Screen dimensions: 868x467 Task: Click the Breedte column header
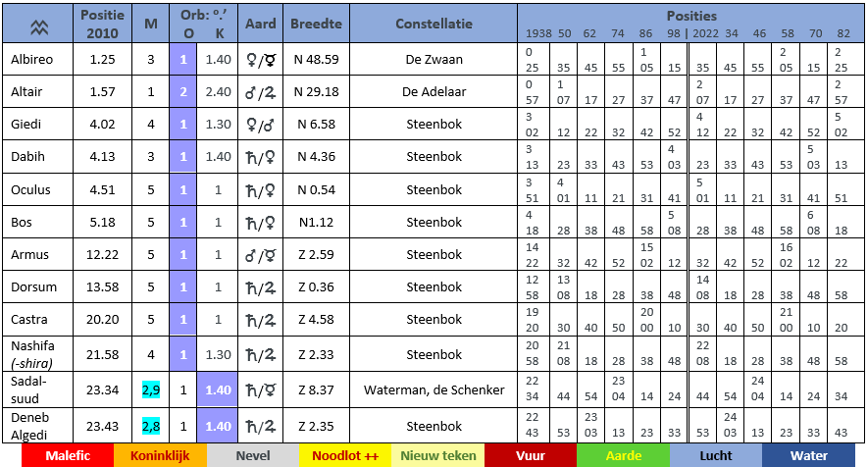(x=316, y=24)
